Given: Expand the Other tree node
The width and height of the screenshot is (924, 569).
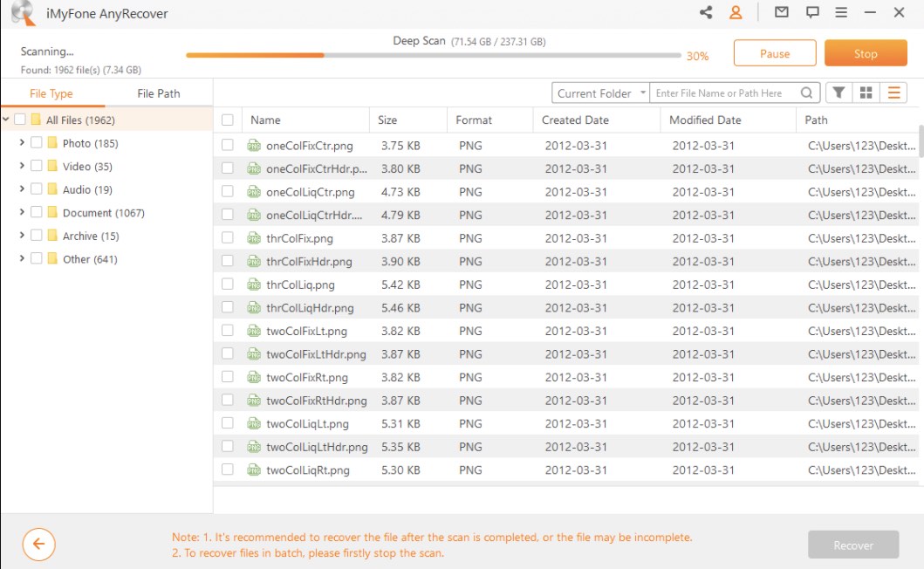Looking at the screenshot, I should (22, 258).
